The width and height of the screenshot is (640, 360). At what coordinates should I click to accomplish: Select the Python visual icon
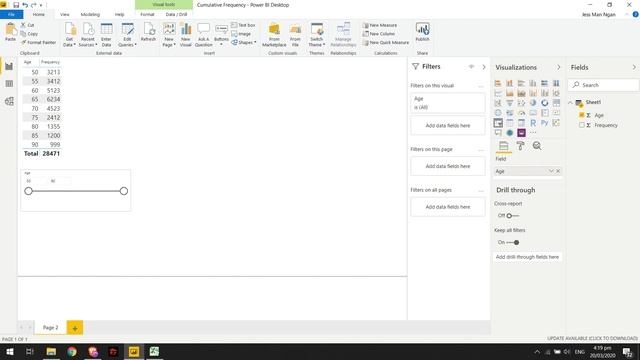coord(544,122)
